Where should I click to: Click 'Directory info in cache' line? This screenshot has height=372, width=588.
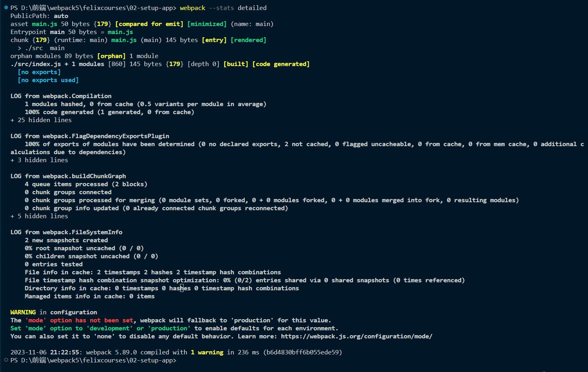pyautogui.click(x=162, y=288)
